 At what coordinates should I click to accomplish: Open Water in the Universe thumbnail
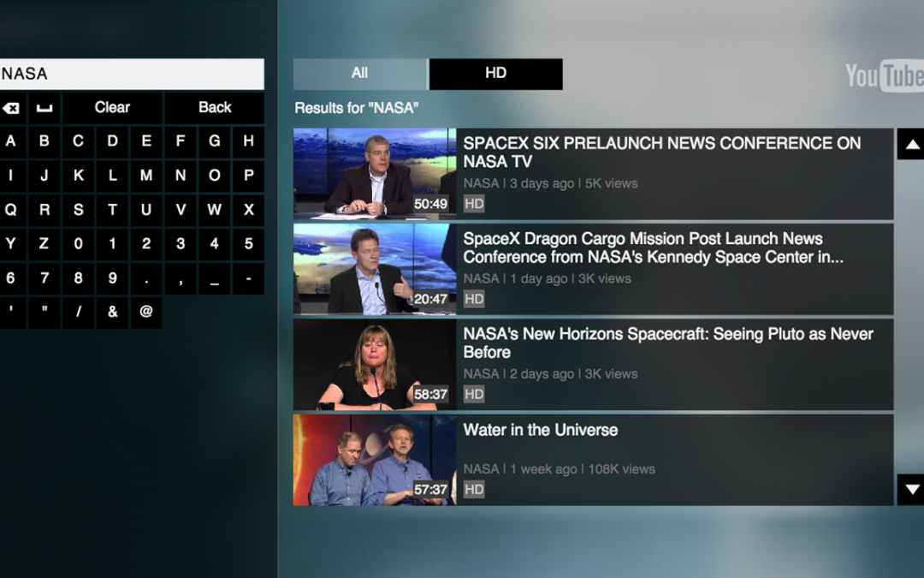point(375,460)
